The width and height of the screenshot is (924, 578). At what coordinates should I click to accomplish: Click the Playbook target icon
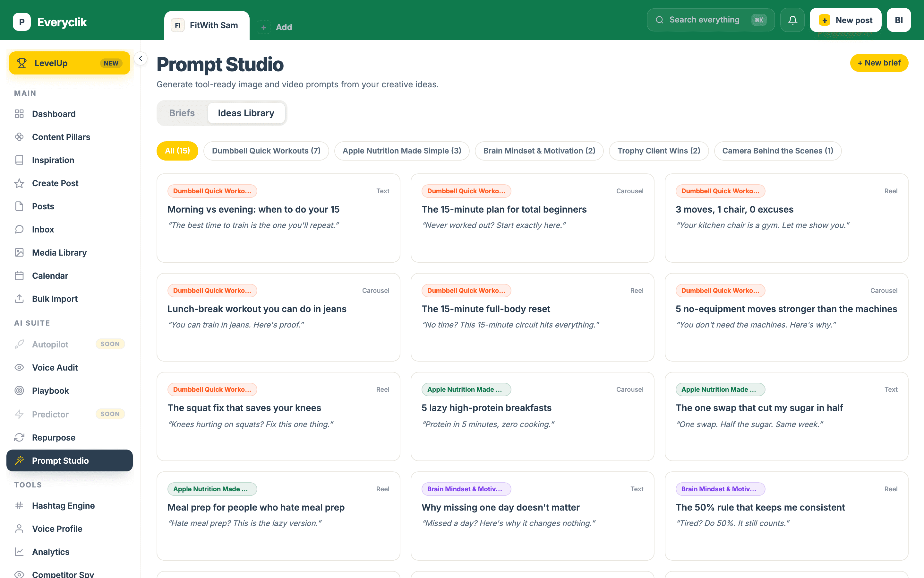(19, 391)
